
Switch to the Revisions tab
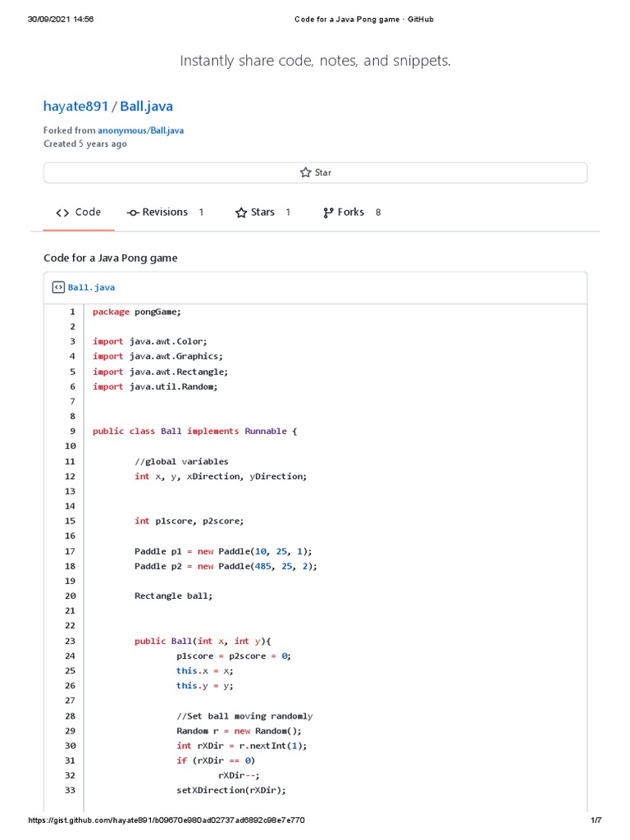(165, 212)
